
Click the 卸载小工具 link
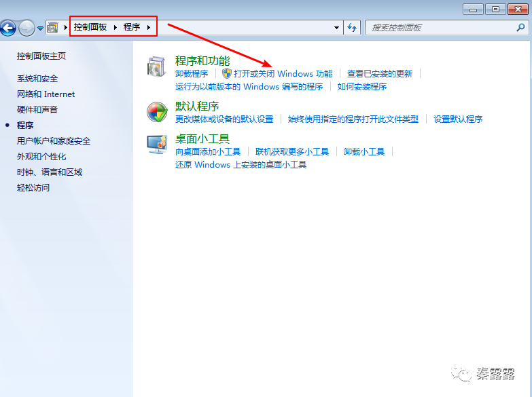tap(364, 152)
